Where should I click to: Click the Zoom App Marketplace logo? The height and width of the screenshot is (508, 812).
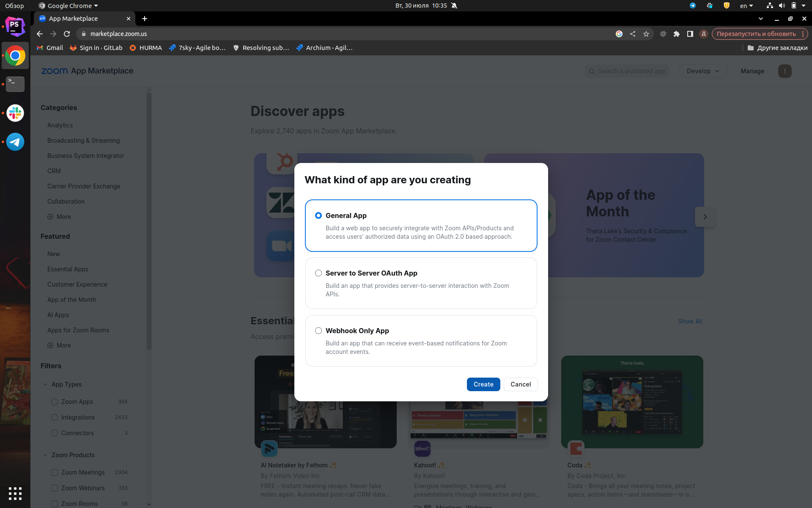tap(87, 71)
